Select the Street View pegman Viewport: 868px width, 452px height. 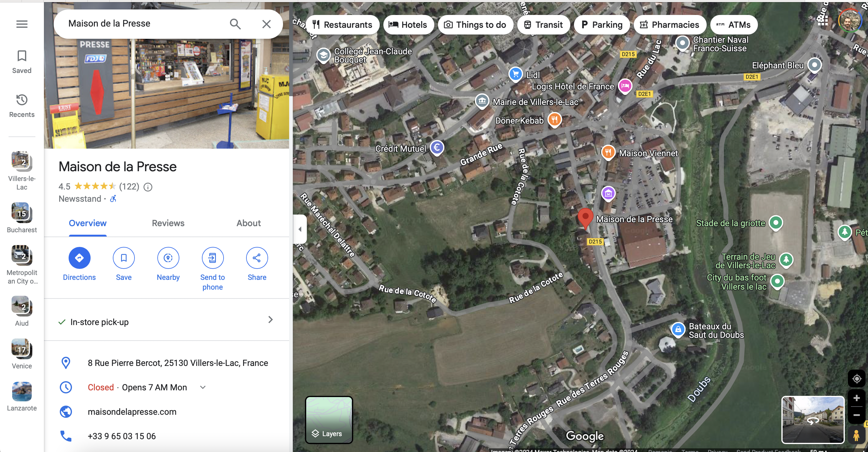pyautogui.click(x=856, y=435)
